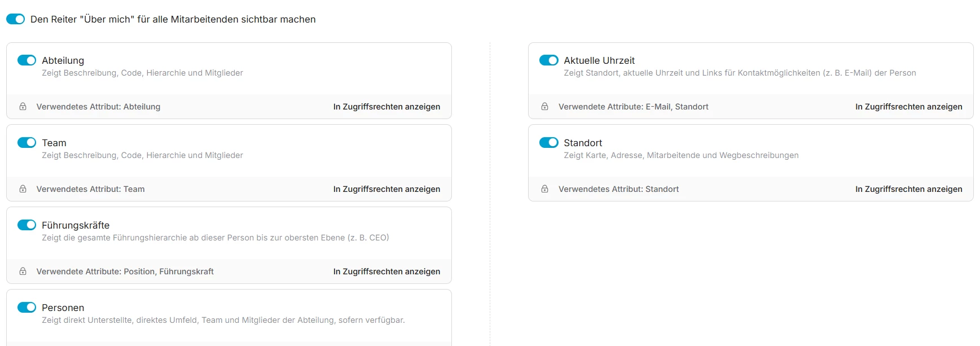This screenshot has height=346, width=980.
Task: Click lock icon beside 'Verwendetes Attribut: Team'
Action: click(23, 189)
